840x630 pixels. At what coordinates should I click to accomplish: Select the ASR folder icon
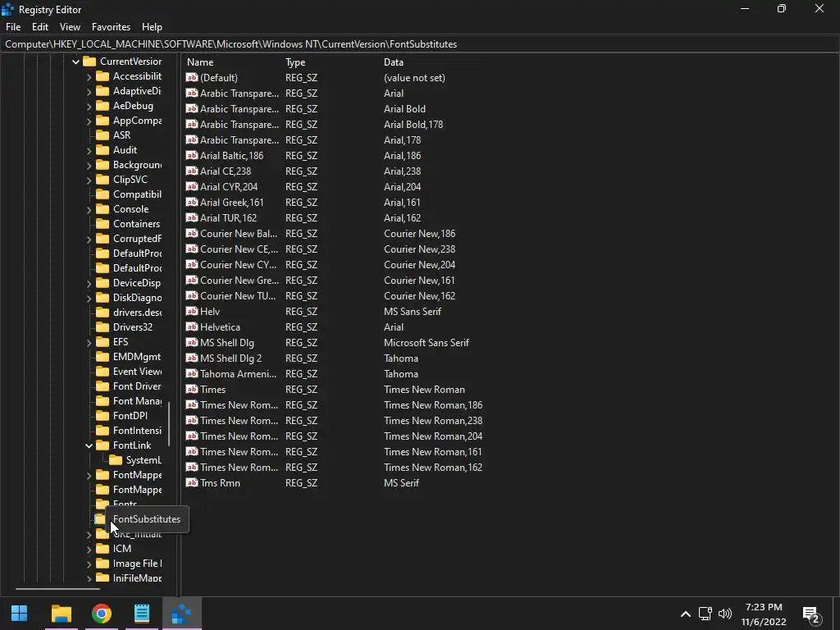[x=103, y=135]
